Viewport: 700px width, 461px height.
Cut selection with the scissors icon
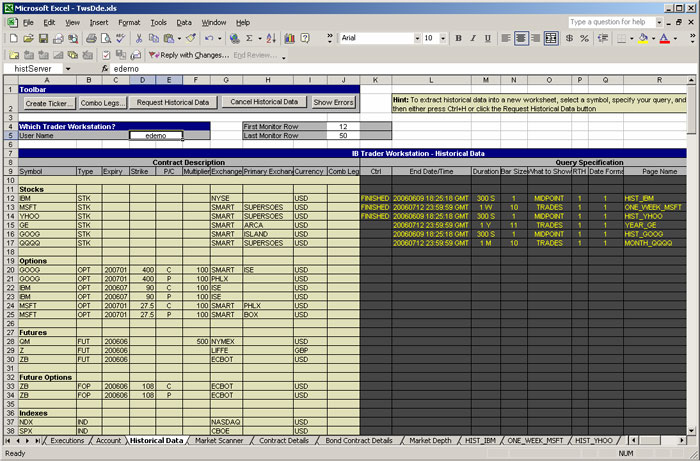coord(139,39)
